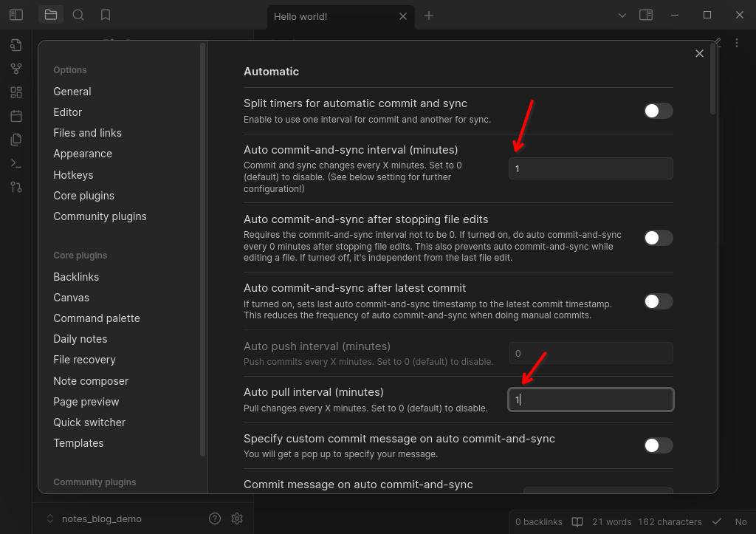Viewport: 756px width, 534px height.
Task: Open the bookmarks icon
Action: point(106,15)
